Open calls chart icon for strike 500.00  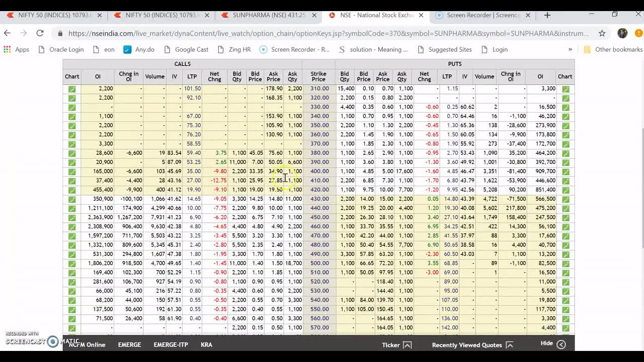[72, 264]
